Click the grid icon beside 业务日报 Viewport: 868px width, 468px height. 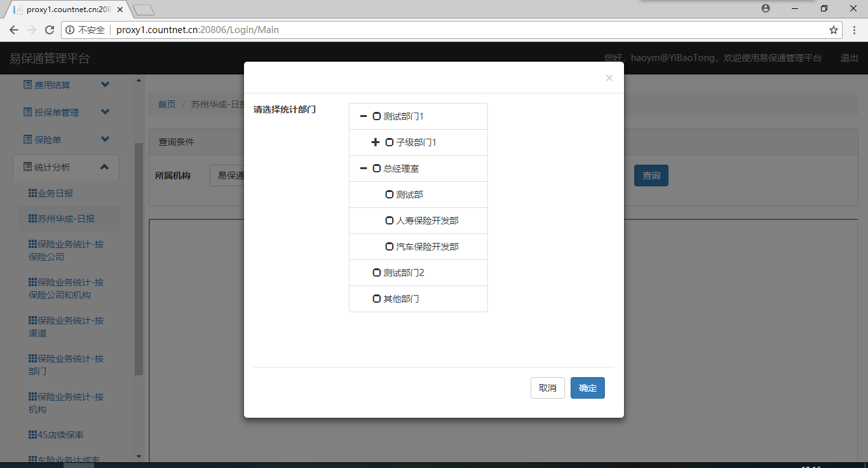coord(33,193)
